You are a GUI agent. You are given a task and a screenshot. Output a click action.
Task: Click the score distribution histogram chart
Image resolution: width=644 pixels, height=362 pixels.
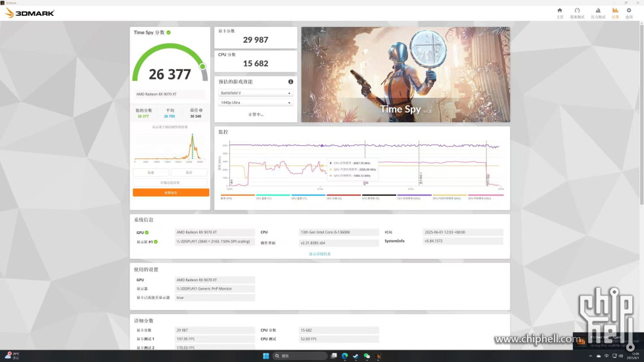[170, 148]
